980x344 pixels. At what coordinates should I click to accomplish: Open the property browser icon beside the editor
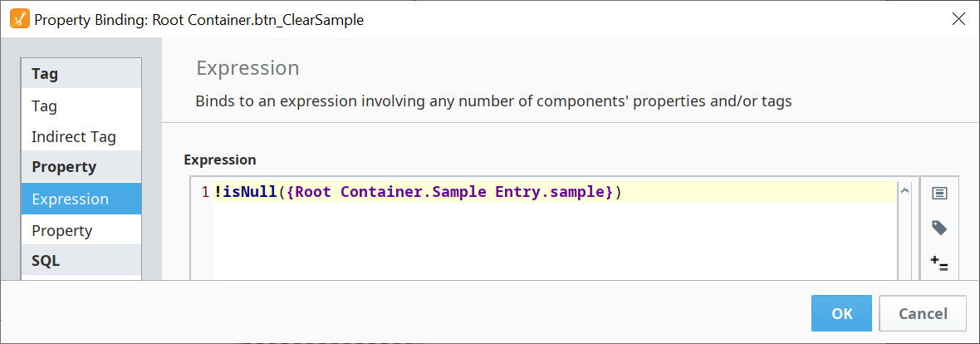click(x=939, y=193)
